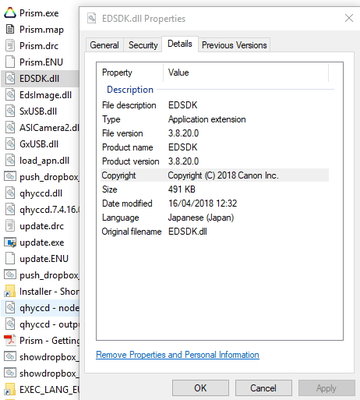Open Remove Properties and Personal Information link

[178, 355]
